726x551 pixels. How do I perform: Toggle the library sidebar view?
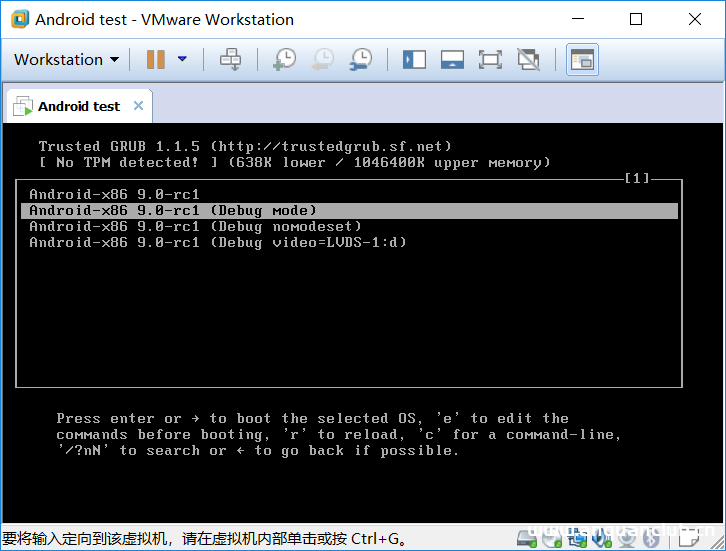coord(414,60)
